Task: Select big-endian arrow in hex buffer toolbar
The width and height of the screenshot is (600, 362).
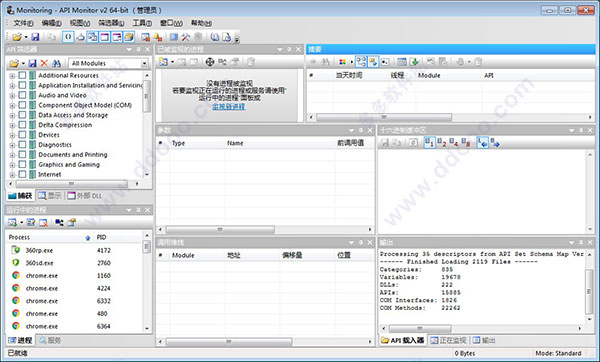Action: [x=495, y=143]
